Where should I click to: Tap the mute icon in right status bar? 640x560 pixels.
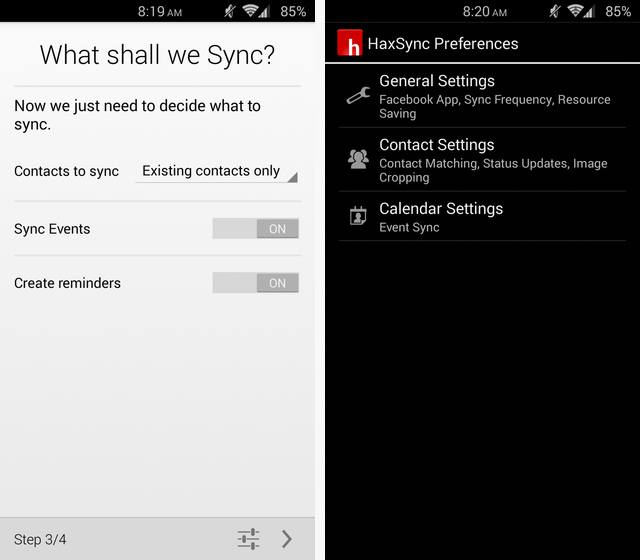click(x=555, y=11)
